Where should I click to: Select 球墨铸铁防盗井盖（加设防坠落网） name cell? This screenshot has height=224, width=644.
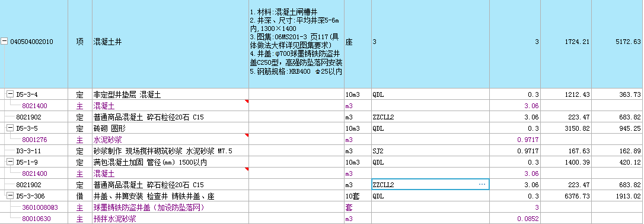[170, 207]
